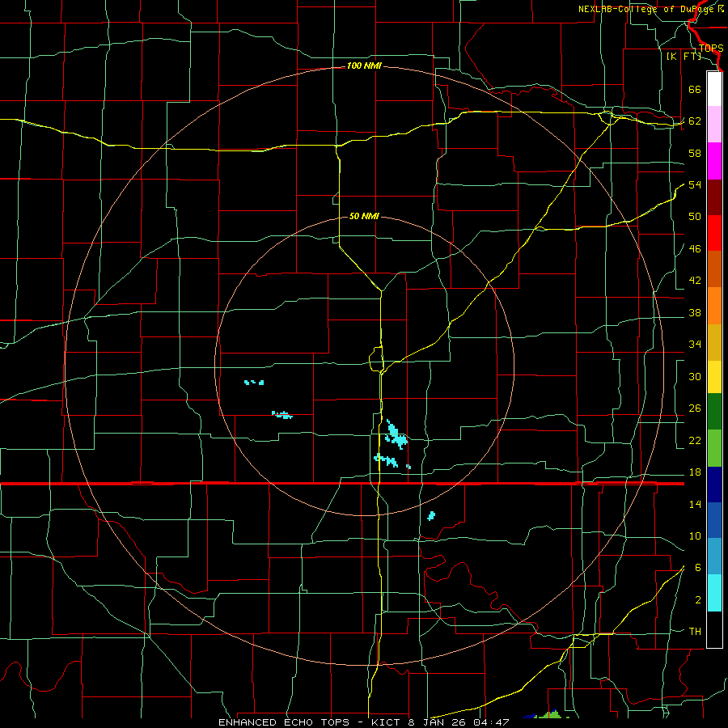
Task: Click the medium blue legend swatch
Action: pyautogui.click(x=714, y=520)
